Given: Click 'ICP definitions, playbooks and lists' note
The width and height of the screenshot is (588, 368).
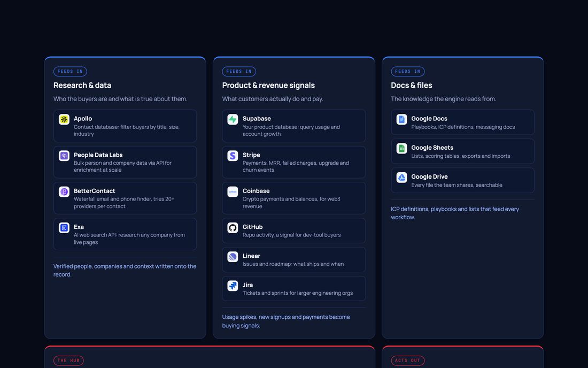Looking at the screenshot, I should [455, 213].
